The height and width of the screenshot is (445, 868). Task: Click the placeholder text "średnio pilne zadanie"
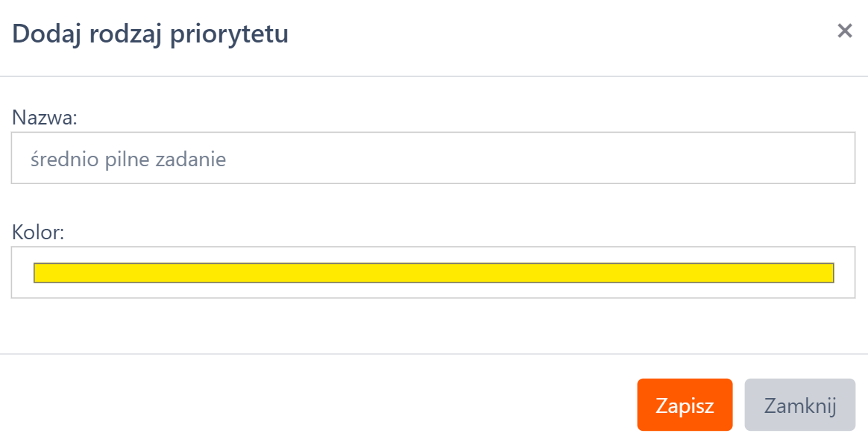(x=128, y=159)
